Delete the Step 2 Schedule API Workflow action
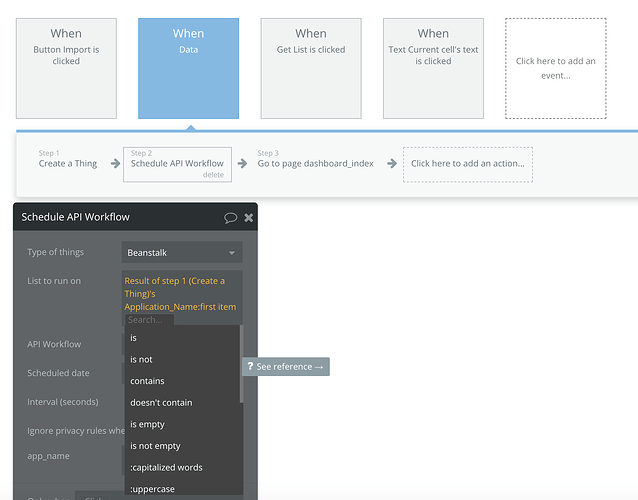Screen dimensions: 638x500 tap(213, 175)
